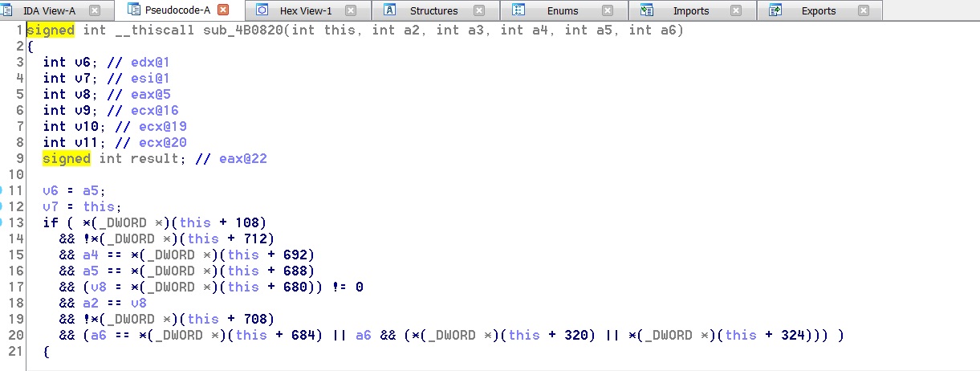Screen dimensions: 980x371
Task: Close the Structures tab
Action: pos(479,10)
